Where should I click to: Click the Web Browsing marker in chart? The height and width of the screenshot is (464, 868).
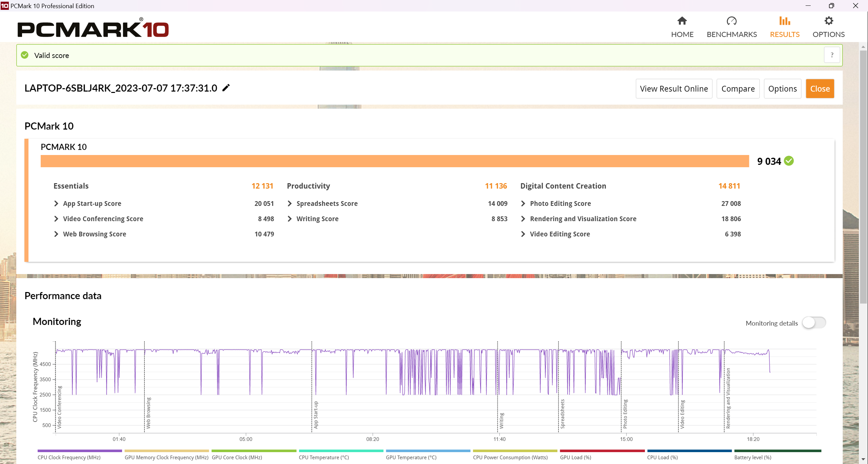coord(148,412)
